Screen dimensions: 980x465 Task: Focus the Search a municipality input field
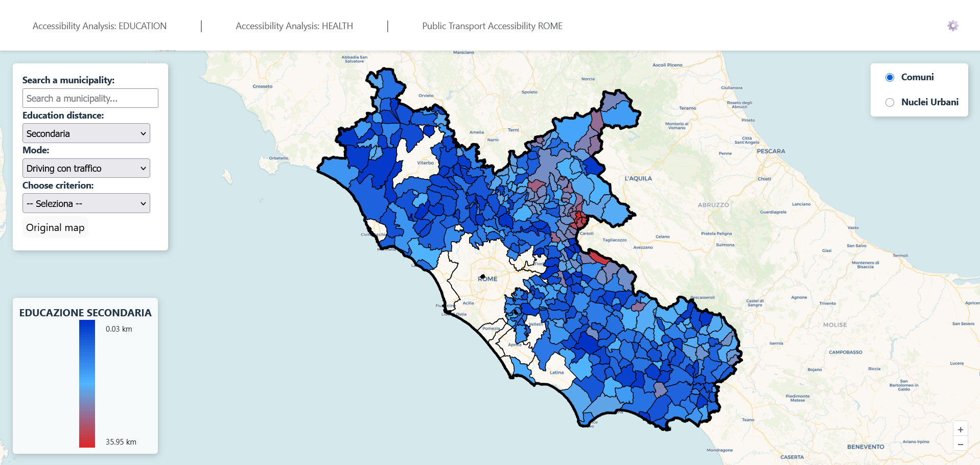pyautogui.click(x=90, y=98)
